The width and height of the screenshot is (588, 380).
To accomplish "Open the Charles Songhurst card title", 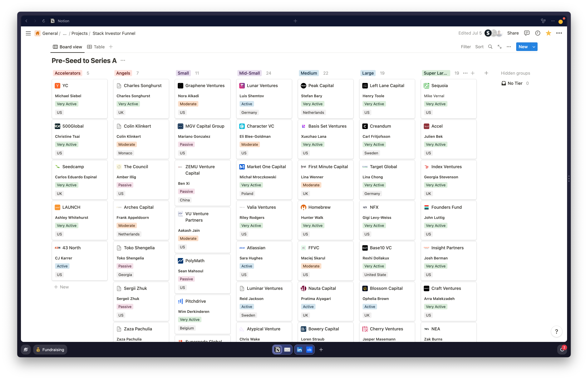I will pyautogui.click(x=143, y=86).
